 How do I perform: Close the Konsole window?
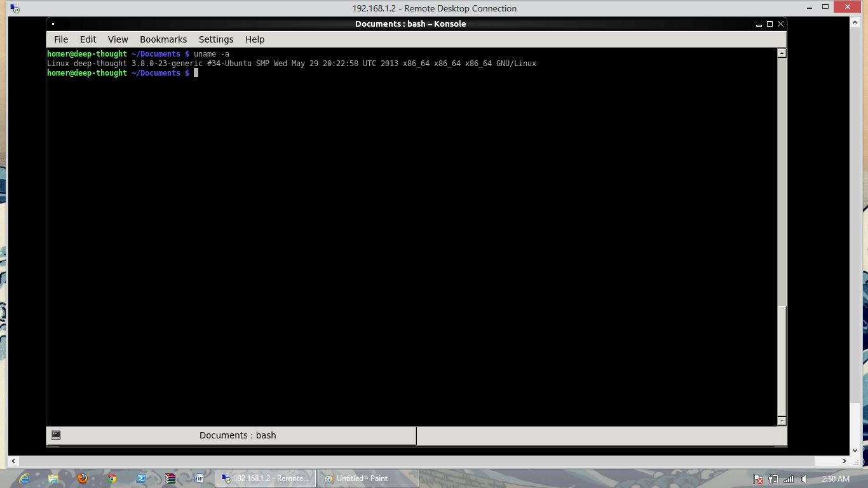(781, 24)
